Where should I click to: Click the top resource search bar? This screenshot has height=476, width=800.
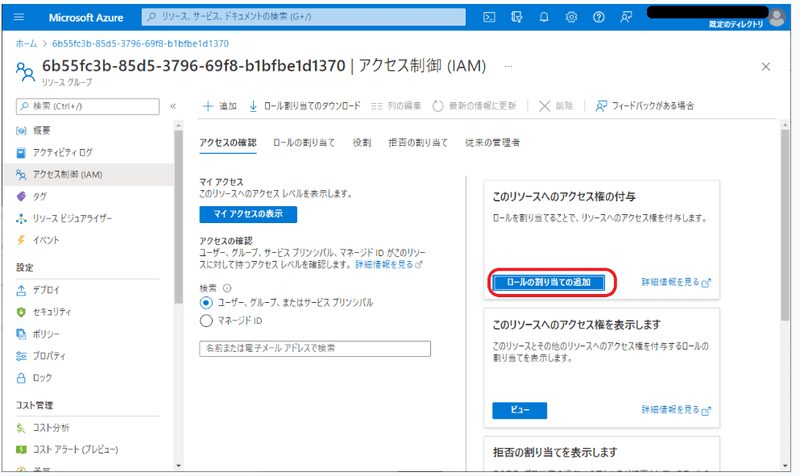[x=304, y=17]
